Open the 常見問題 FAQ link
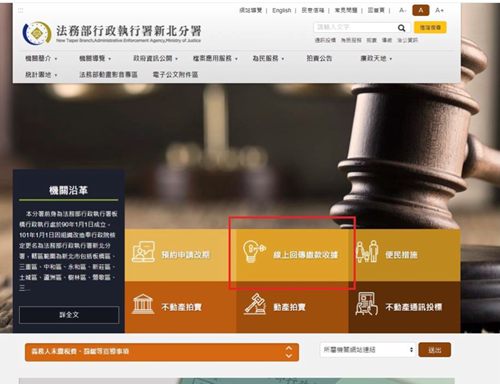500x384 pixels. (x=346, y=10)
